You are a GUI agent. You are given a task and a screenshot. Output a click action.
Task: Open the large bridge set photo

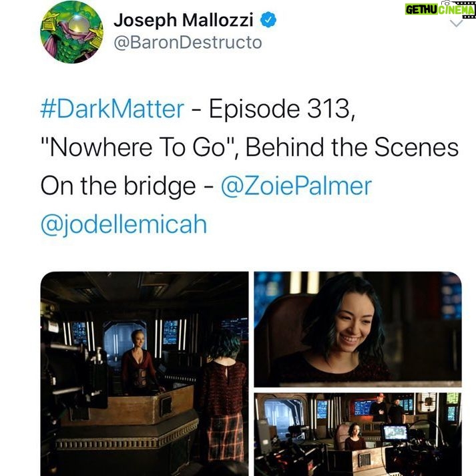click(x=144, y=374)
